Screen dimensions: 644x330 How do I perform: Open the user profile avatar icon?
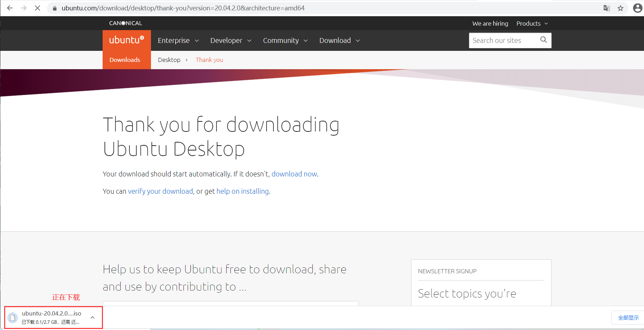click(x=637, y=8)
